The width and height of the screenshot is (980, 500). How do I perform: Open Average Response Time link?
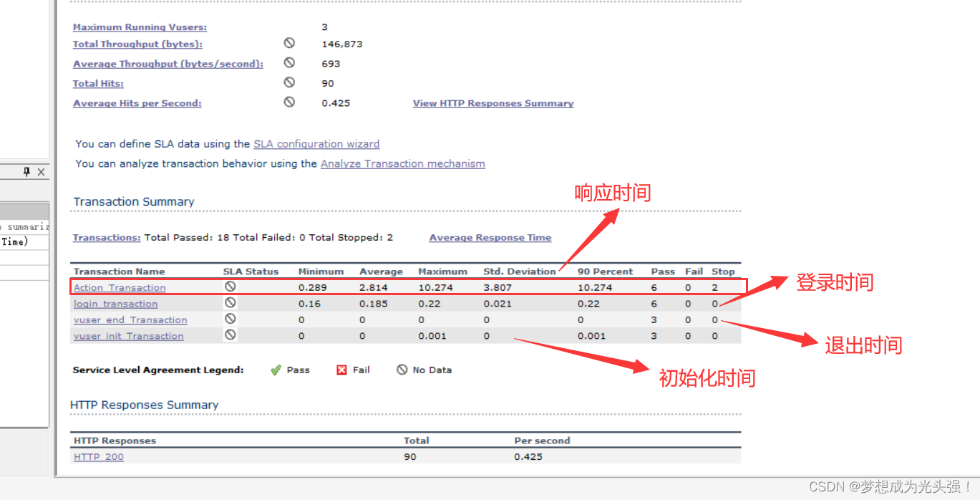pyautogui.click(x=490, y=238)
